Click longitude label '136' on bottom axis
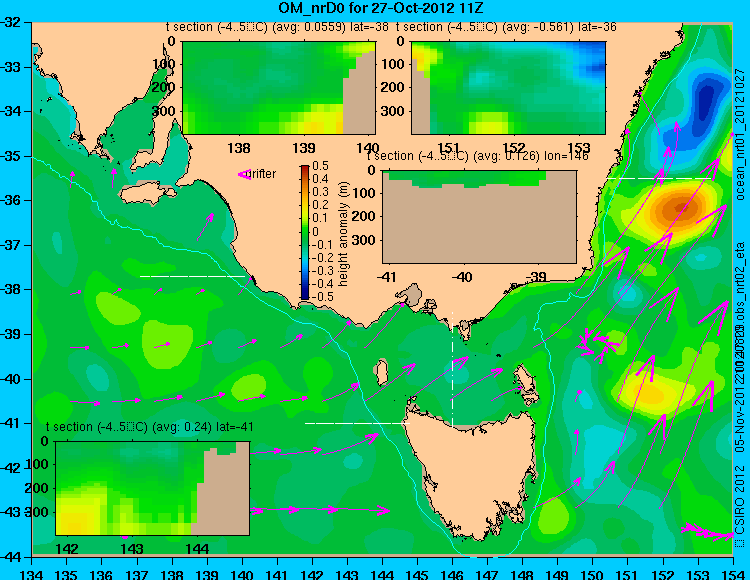Viewport: 750px width, 580px height. pos(102,574)
